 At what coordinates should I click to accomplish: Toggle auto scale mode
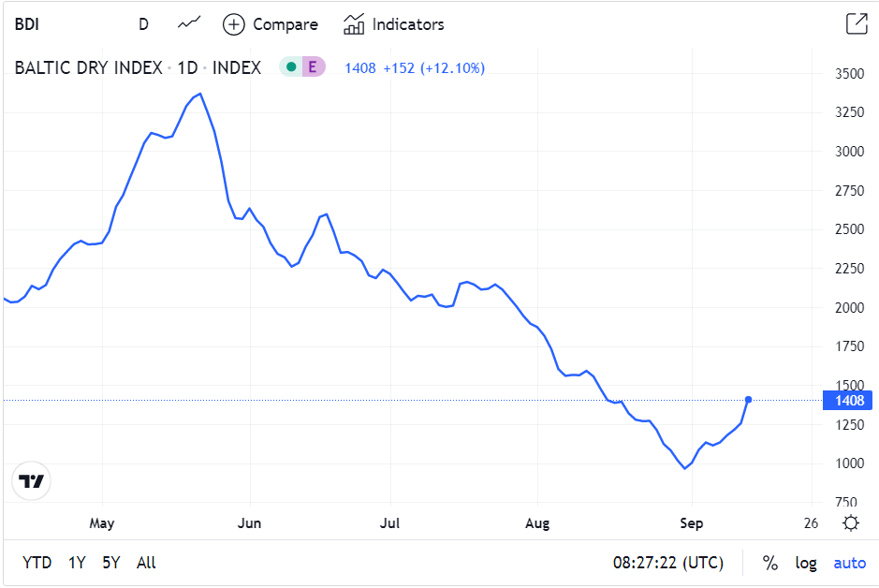pyautogui.click(x=849, y=563)
